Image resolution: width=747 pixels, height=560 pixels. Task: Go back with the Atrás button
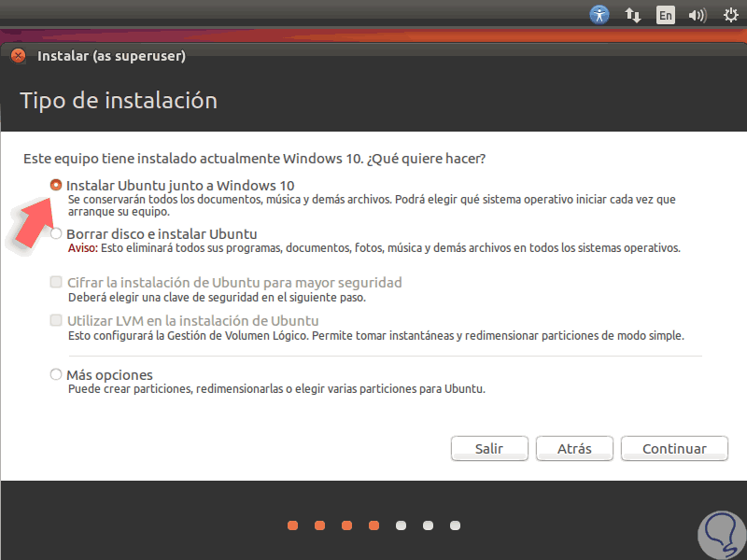click(x=574, y=449)
